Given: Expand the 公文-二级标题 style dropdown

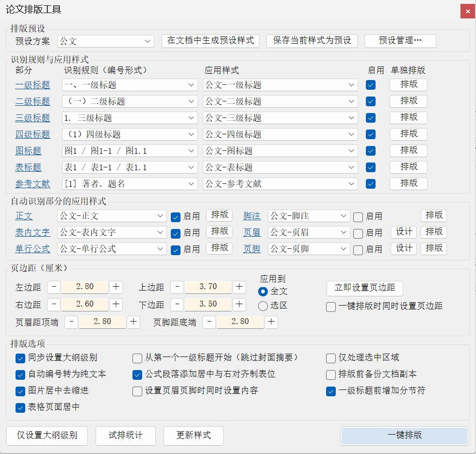Looking at the screenshot, I should point(280,101).
